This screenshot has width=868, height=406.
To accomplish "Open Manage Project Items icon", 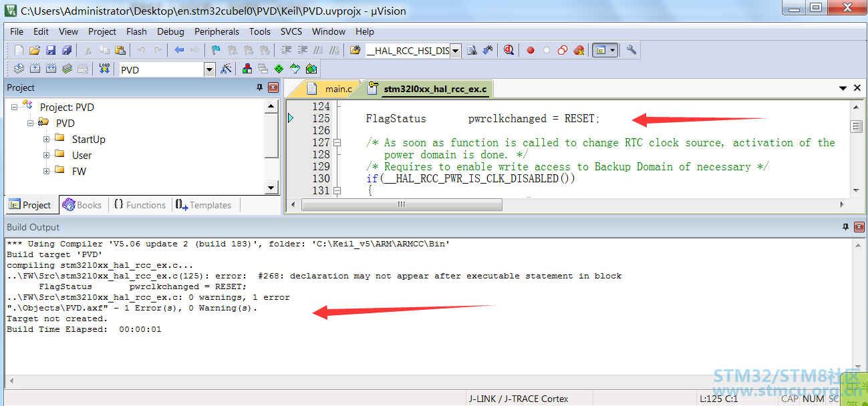I will tap(247, 69).
